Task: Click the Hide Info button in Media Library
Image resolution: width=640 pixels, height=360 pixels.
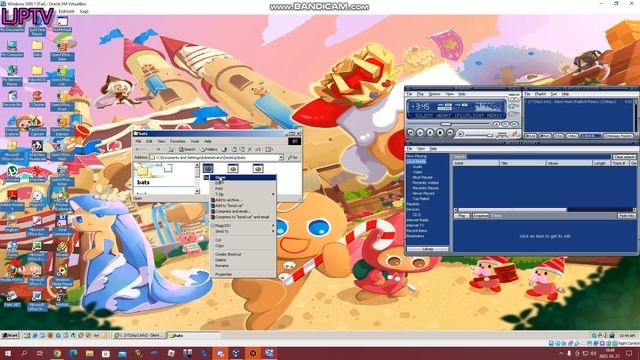Action: pyautogui.click(x=627, y=216)
